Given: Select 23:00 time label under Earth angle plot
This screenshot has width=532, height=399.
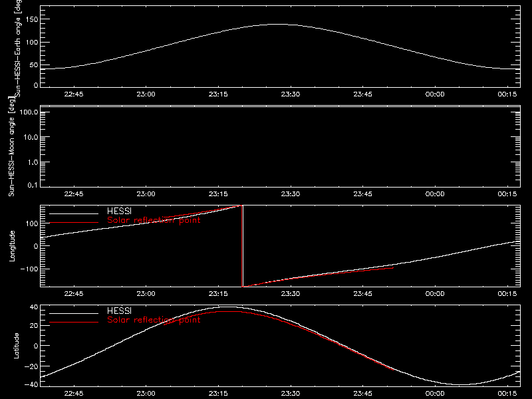Looking at the screenshot, I should point(146,94).
